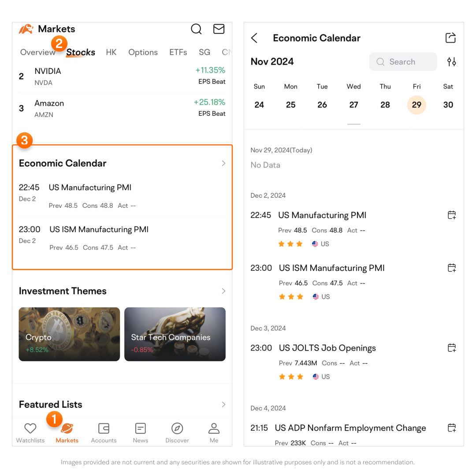Select the Stocks tab

(x=81, y=52)
